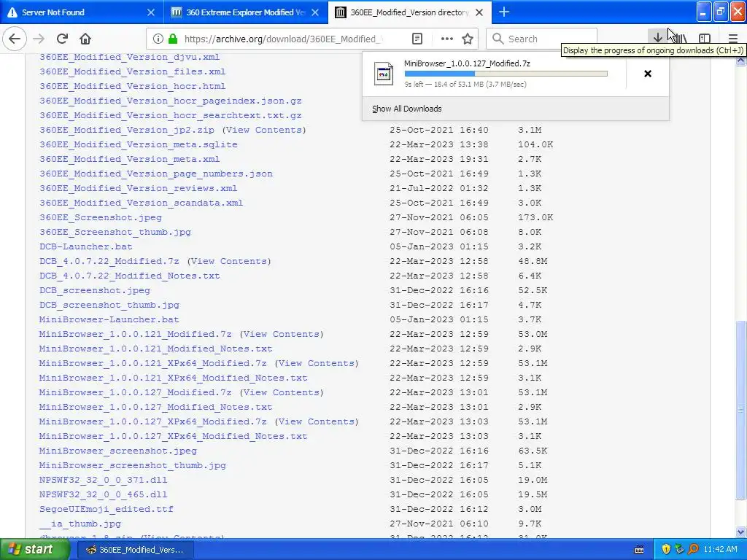Viewport: 747px width, 560px height.
Task: Download MiniBrowser_1.0.0.127_XPx64_Modified.7z
Action: [x=153, y=422]
